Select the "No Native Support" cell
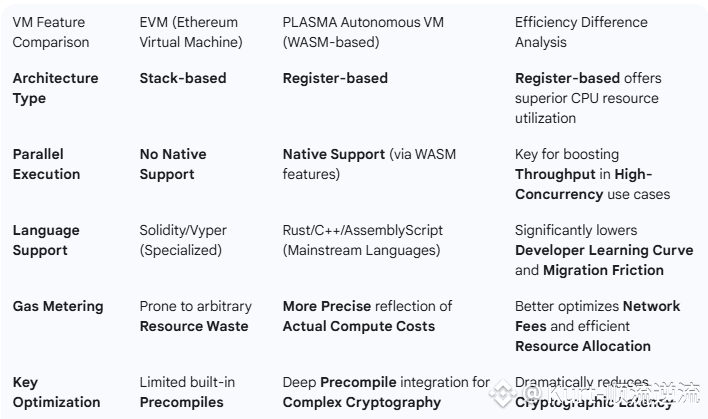This screenshot has height=419, width=708. (x=173, y=164)
